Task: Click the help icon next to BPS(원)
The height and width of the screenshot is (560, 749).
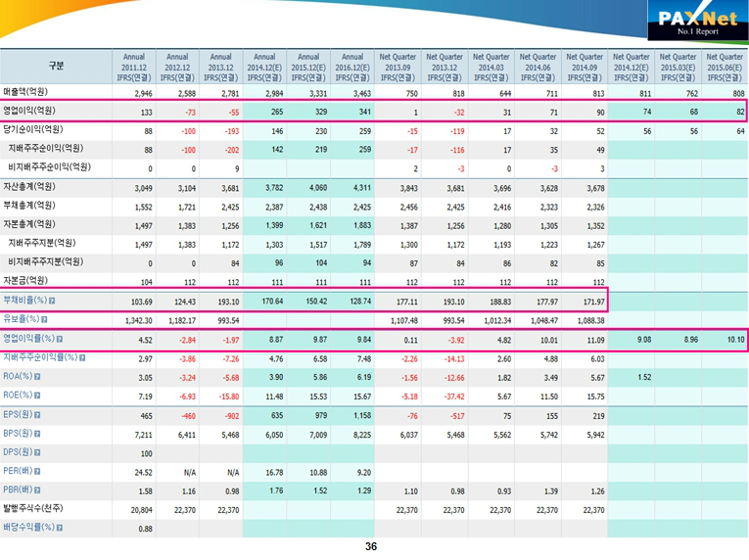Action: coord(39,432)
